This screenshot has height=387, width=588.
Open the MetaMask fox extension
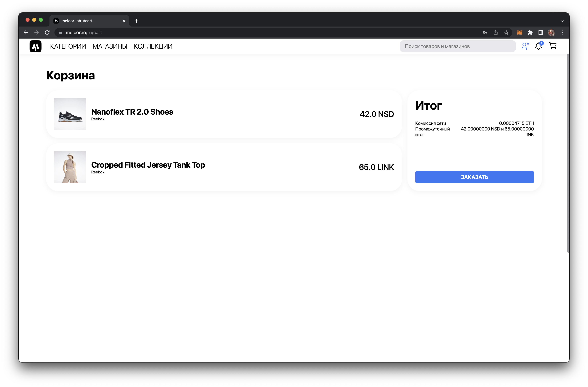coord(520,32)
